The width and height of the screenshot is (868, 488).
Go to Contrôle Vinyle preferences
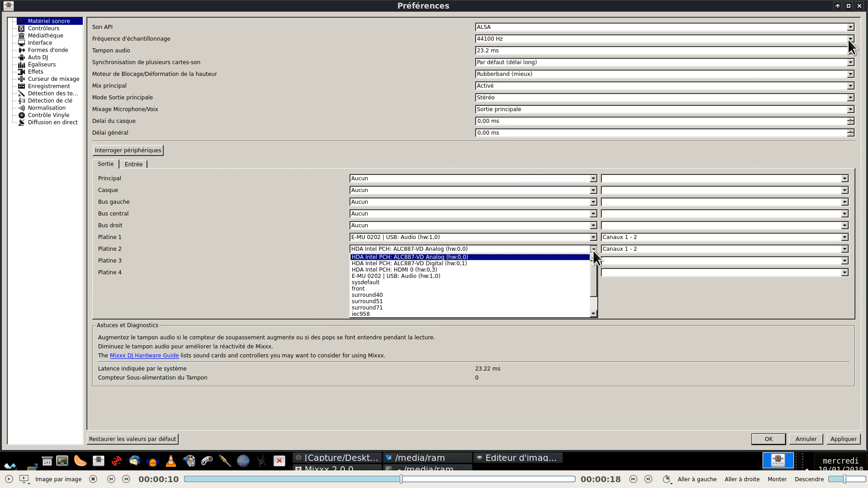tap(48, 115)
